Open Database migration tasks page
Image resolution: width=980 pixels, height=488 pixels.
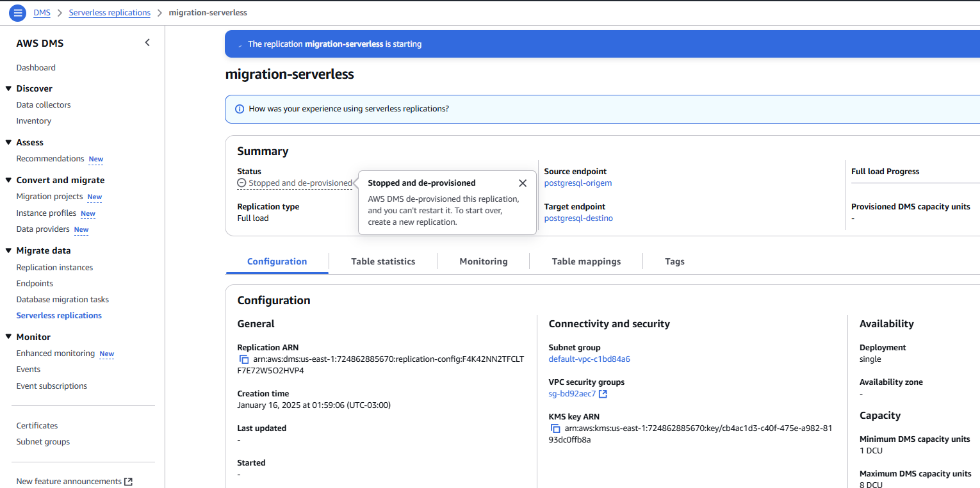[x=63, y=300]
